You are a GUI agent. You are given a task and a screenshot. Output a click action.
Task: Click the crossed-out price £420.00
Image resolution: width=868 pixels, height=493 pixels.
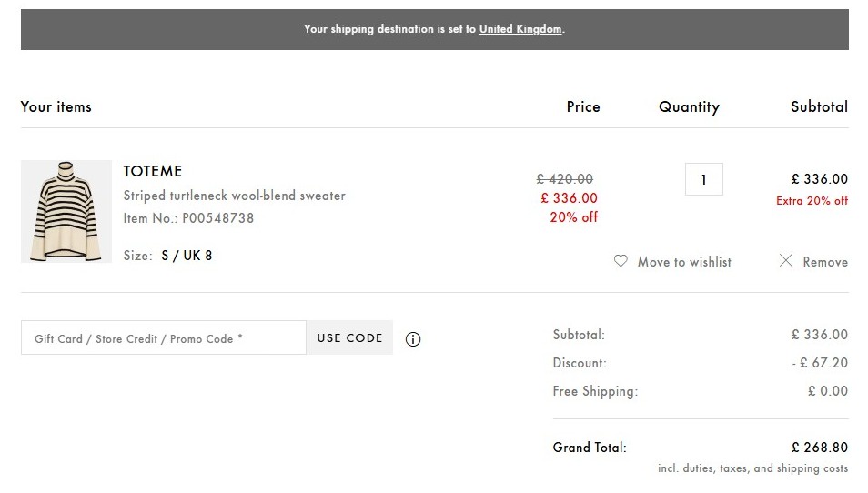[x=565, y=179]
